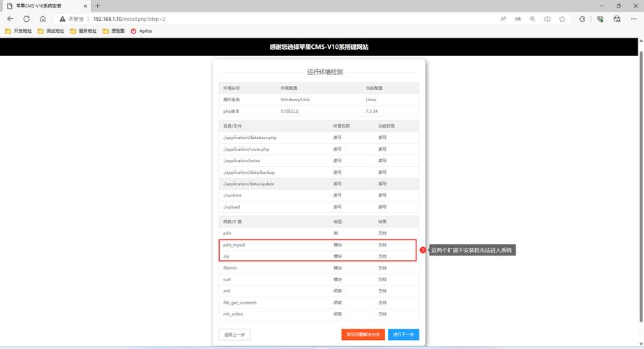Click the blue 进行下一步 button
644x349 pixels.
point(403,334)
